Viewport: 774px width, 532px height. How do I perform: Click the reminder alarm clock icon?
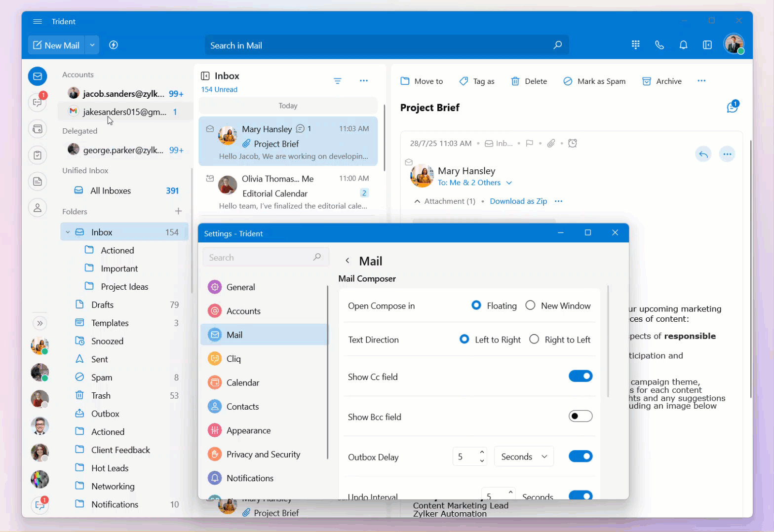(x=573, y=143)
